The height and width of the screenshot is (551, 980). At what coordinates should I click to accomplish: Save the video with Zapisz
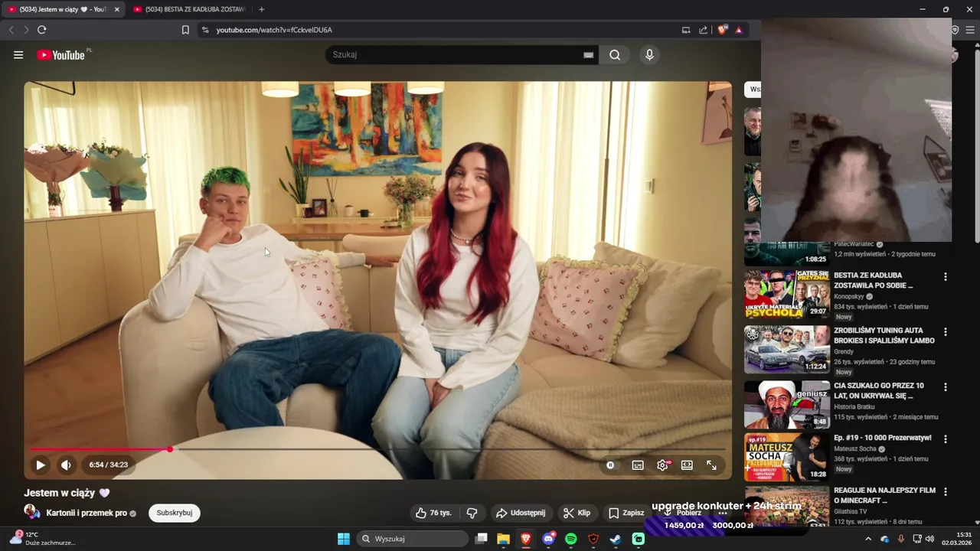click(626, 513)
